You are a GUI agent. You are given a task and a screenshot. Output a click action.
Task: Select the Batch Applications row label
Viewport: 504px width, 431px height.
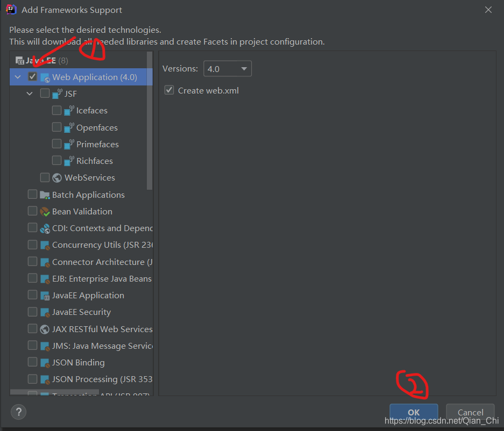pos(88,195)
